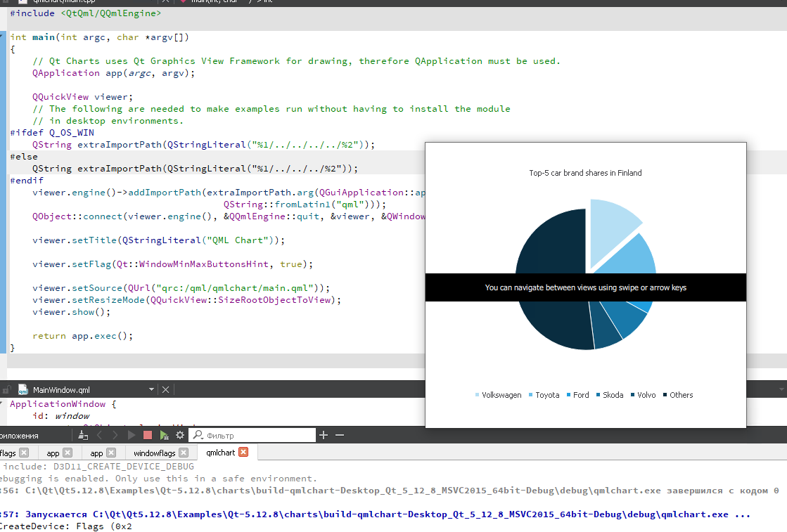The image size is (787, 532).
Task: Click QApplication app(argc, argv) line
Action: (x=113, y=73)
